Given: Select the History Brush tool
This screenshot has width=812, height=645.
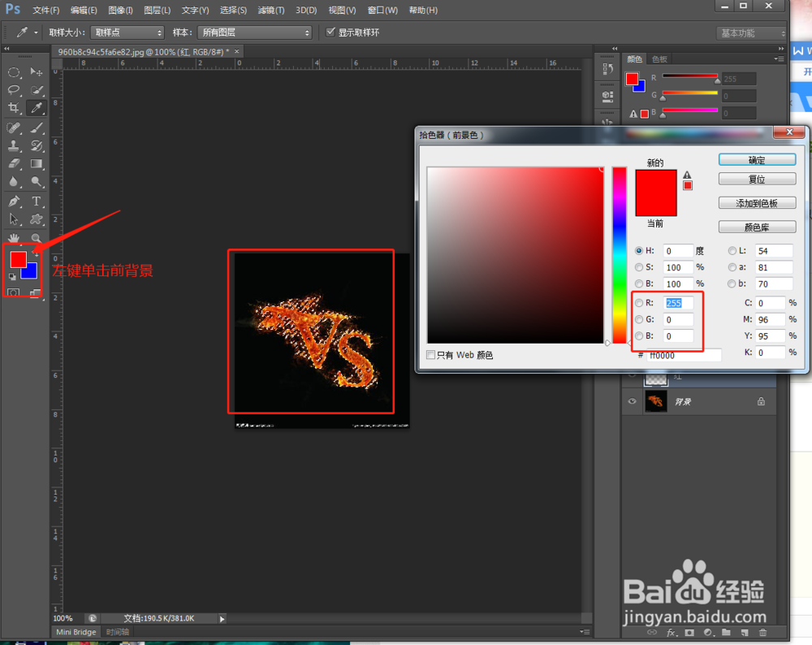Looking at the screenshot, I should (x=37, y=145).
